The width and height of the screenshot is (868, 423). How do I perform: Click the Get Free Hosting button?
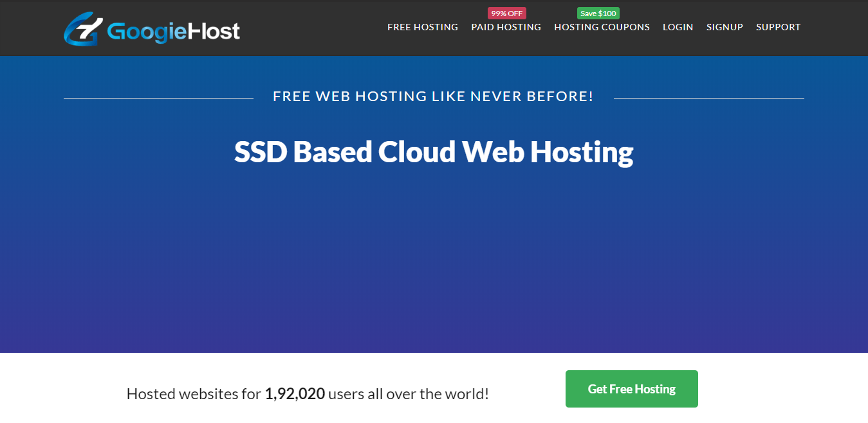click(x=632, y=389)
